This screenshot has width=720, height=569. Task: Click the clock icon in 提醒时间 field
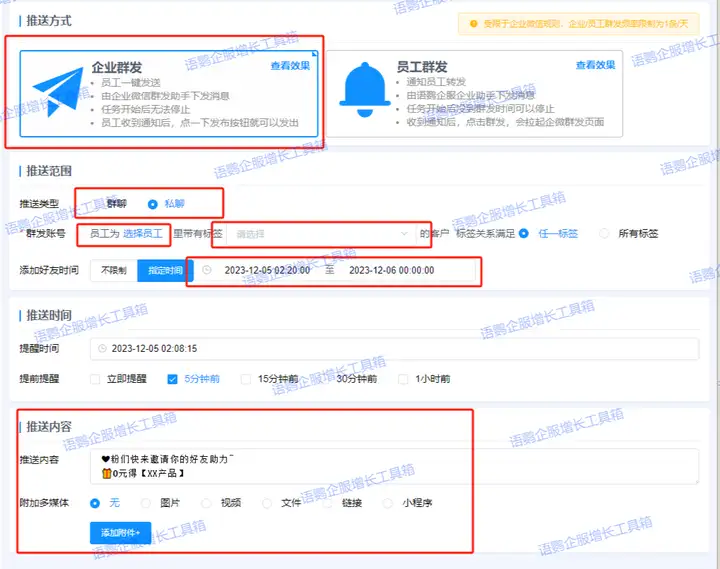(x=102, y=349)
